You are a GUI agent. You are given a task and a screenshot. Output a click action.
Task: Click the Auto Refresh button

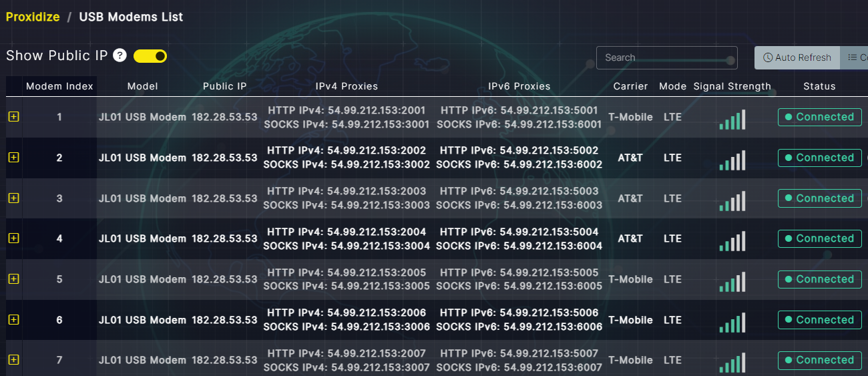797,57
